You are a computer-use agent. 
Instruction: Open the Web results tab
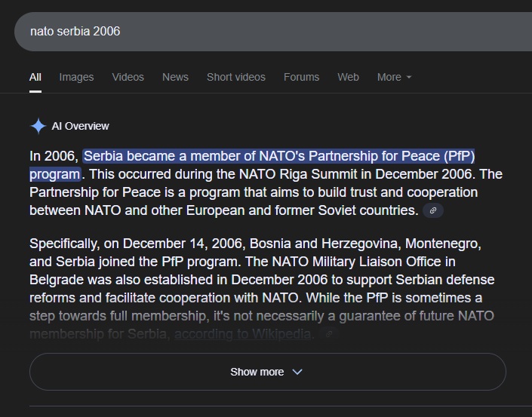(x=348, y=77)
